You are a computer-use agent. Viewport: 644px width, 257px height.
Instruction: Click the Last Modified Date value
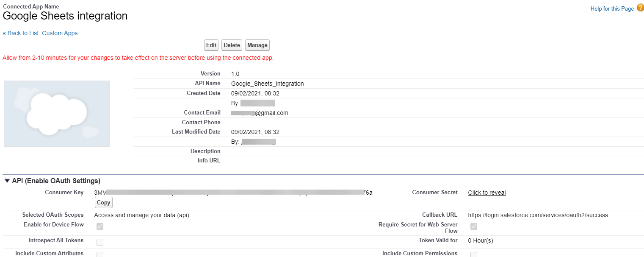(255, 132)
